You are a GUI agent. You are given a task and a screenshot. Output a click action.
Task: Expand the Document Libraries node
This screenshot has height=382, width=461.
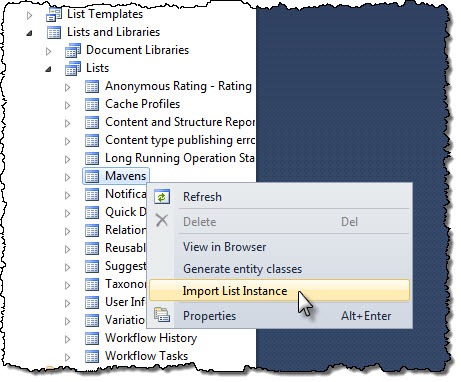pyautogui.click(x=49, y=51)
